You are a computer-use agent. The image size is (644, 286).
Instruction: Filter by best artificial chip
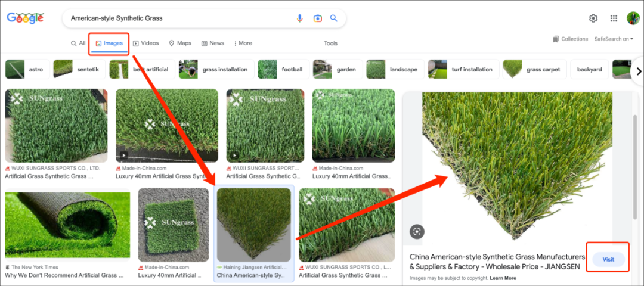point(142,69)
